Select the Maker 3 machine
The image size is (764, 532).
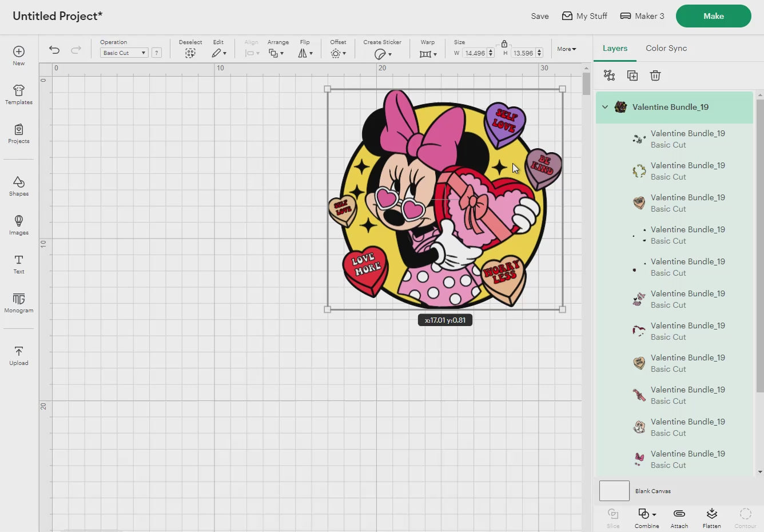click(x=642, y=16)
